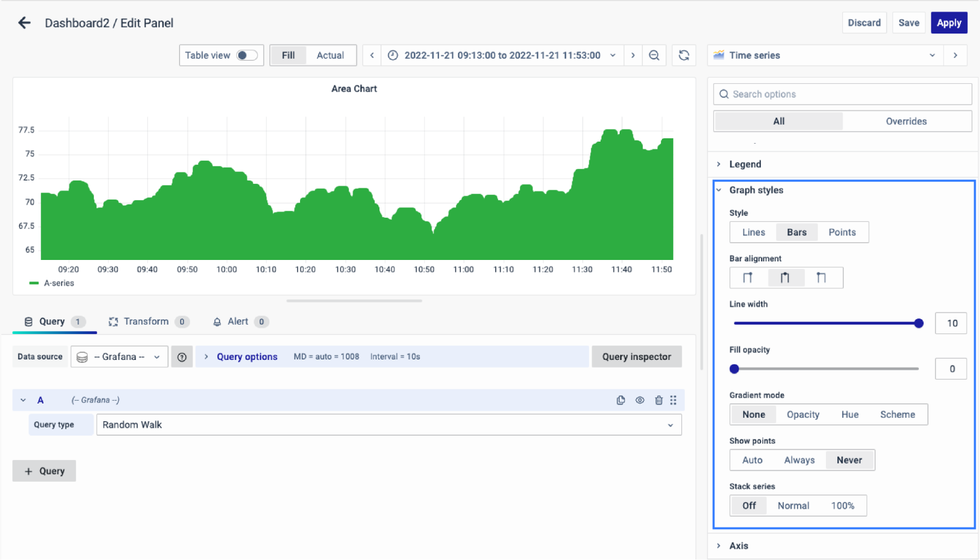Open the Query inspector
The image size is (980, 560).
click(x=636, y=357)
